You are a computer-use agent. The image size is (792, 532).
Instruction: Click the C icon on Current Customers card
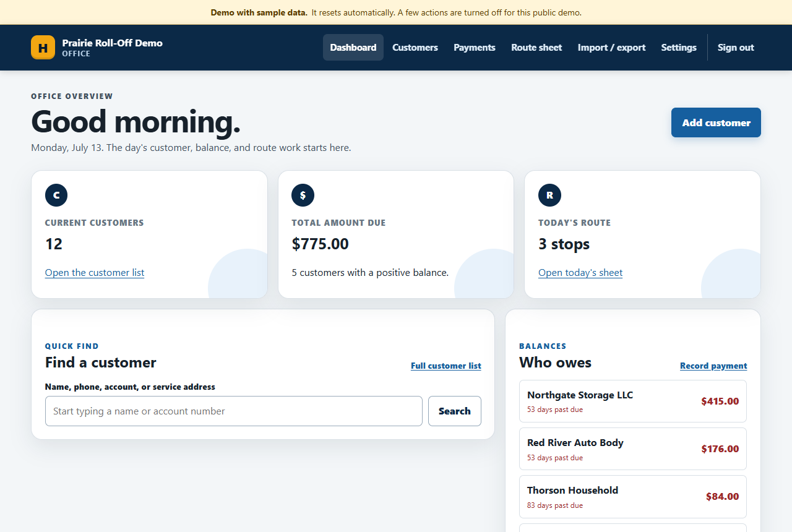56,195
